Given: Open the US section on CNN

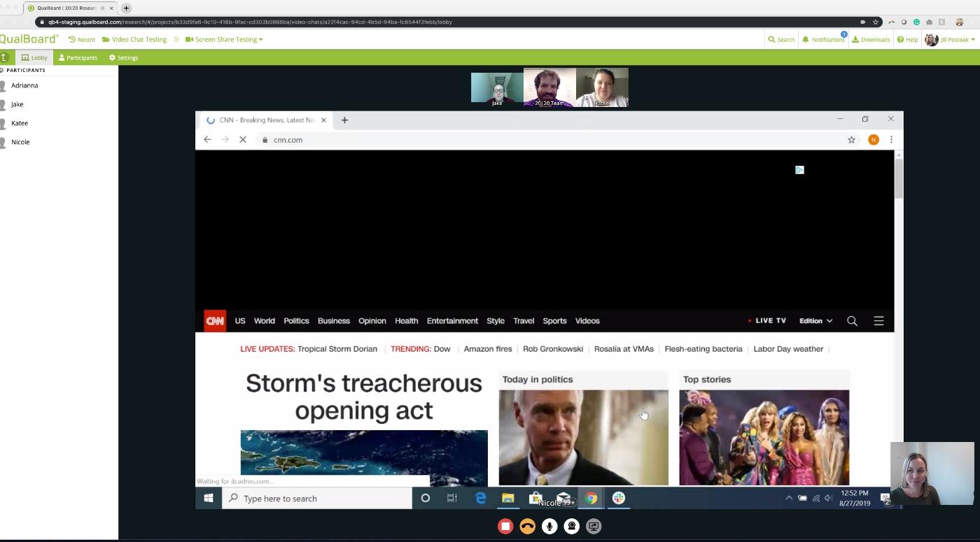Looking at the screenshot, I should (x=240, y=321).
